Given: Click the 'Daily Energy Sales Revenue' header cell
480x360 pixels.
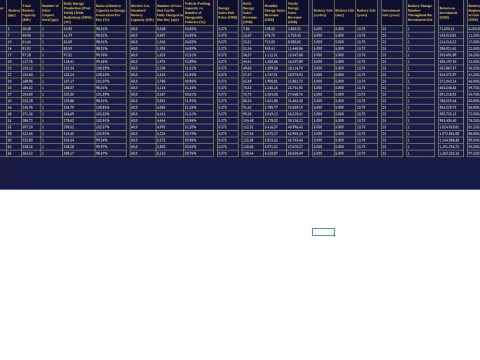Looking at the screenshot, I should (252, 13).
